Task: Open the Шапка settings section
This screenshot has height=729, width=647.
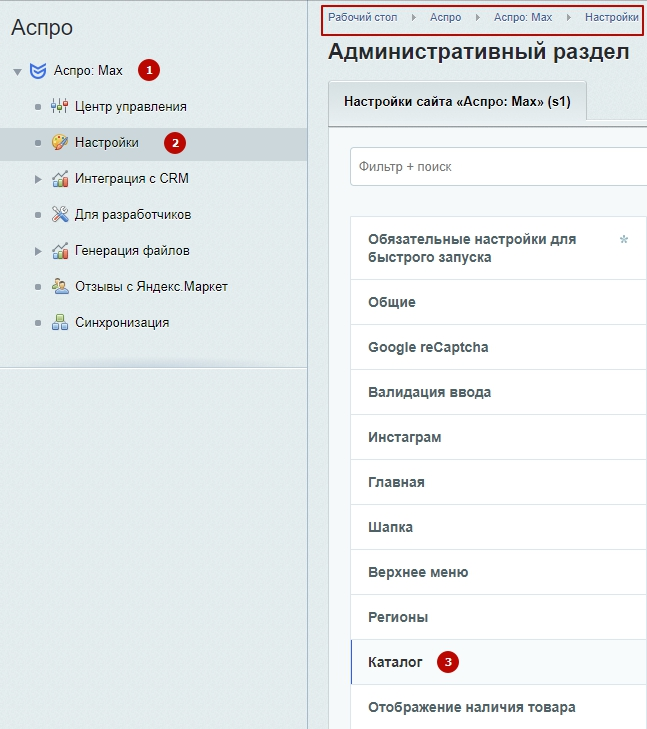Action: [499, 527]
